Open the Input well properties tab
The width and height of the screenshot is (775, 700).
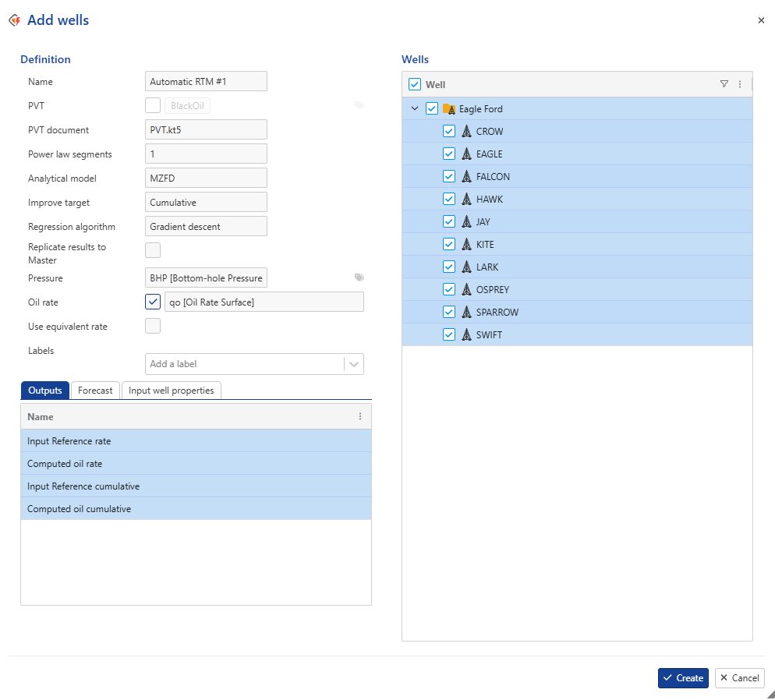coord(172,391)
